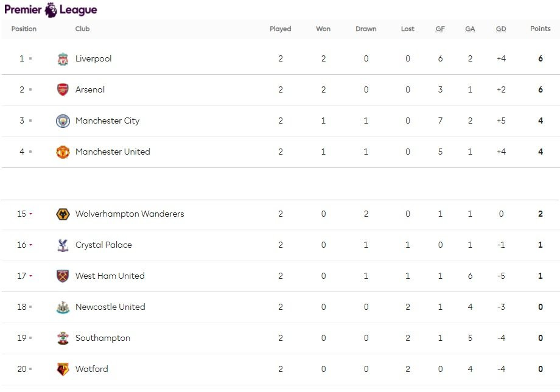
Task: Click the Premier League lion logo
Action: pyautogui.click(x=51, y=10)
